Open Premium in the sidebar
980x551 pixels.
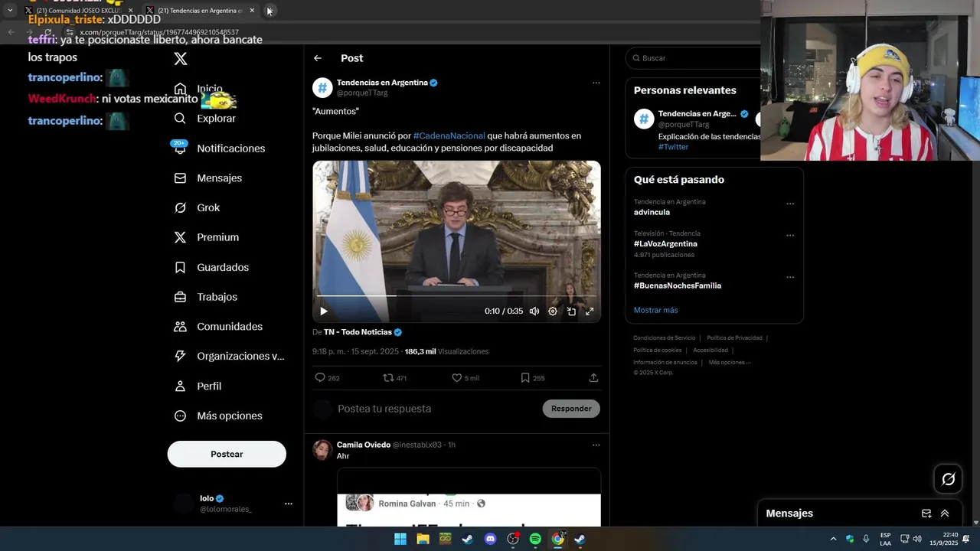point(206,237)
